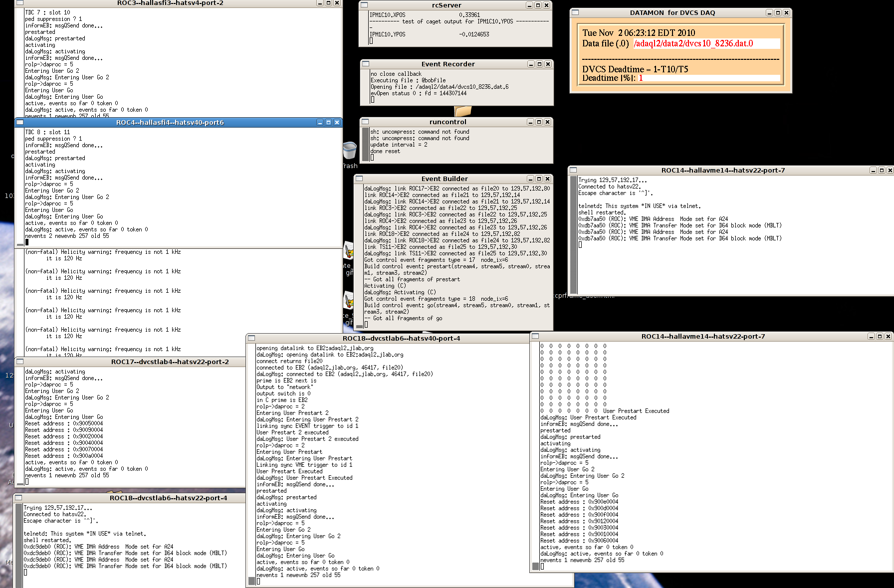Image resolution: width=894 pixels, height=588 pixels.
Task: Open window menu icon of ROC18 hatsv40-port-4 terminal
Action: coord(251,338)
